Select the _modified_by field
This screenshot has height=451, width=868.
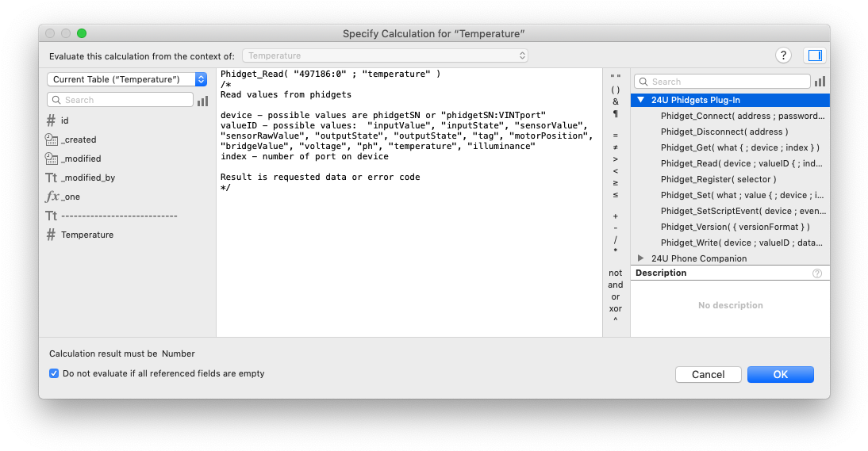(x=87, y=178)
